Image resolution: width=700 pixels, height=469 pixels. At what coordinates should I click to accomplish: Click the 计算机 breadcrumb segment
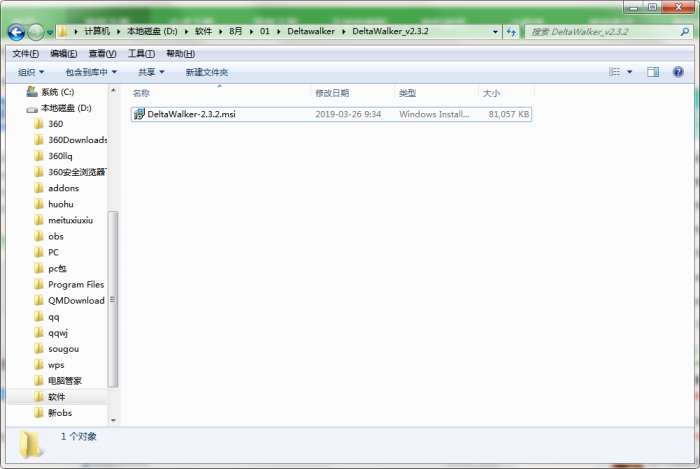click(97, 31)
